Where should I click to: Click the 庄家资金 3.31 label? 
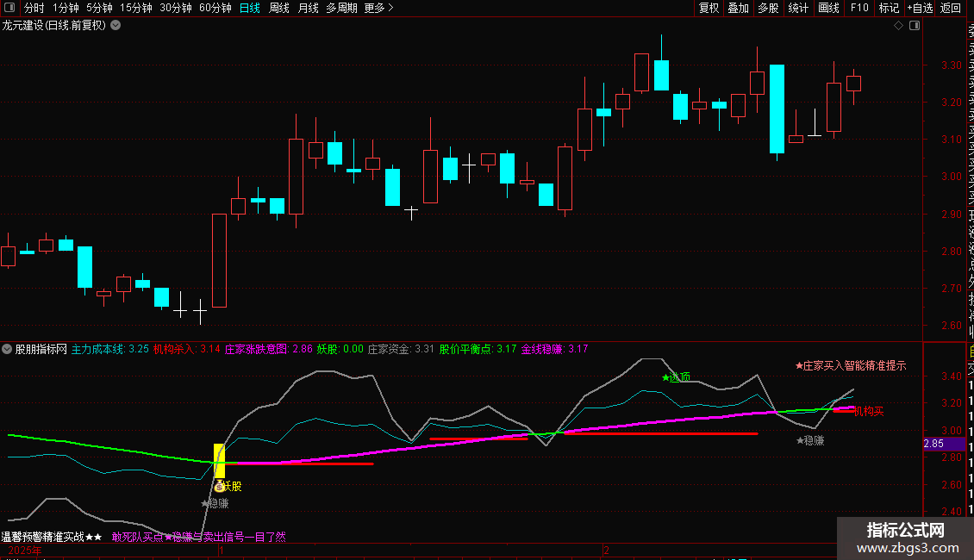(401, 349)
